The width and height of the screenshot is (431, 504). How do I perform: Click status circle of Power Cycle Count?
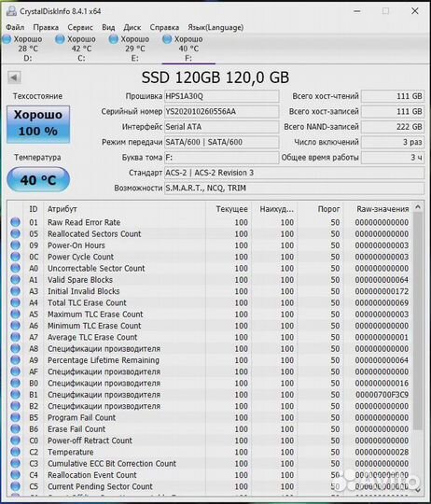(15, 257)
